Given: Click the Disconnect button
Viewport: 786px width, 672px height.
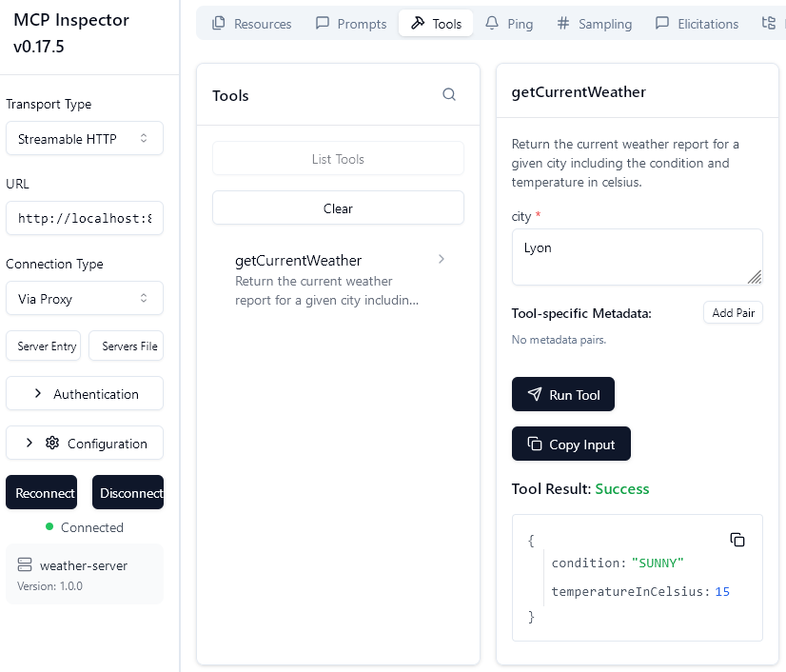Looking at the screenshot, I should pos(128,493).
